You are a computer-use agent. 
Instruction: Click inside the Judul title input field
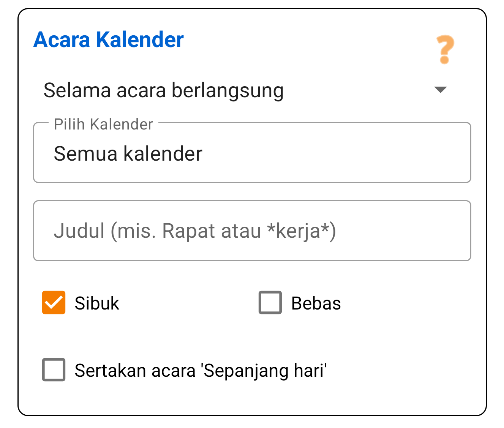click(x=252, y=231)
